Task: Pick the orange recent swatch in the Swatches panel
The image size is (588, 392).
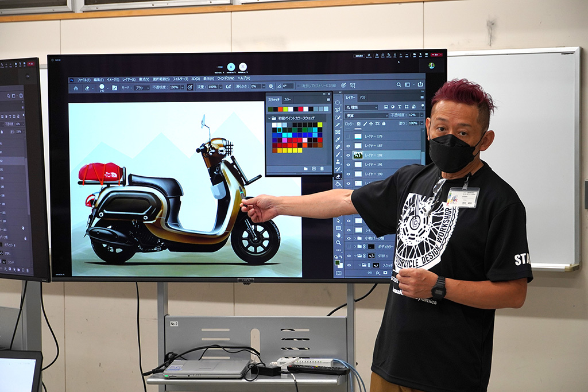Action: (280, 110)
